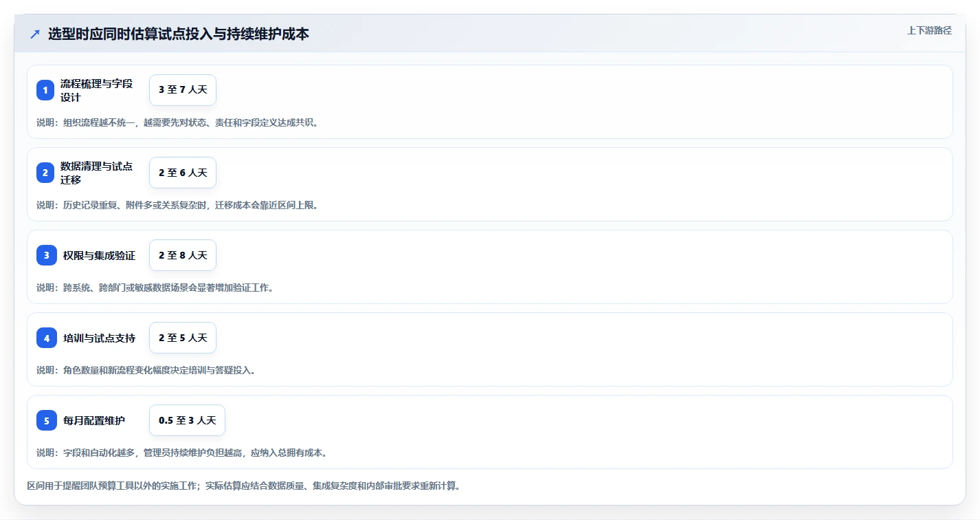This screenshot has width=980, height=520.
Task: Click the 每月配置维护 title
Action: tap(94, 420)
